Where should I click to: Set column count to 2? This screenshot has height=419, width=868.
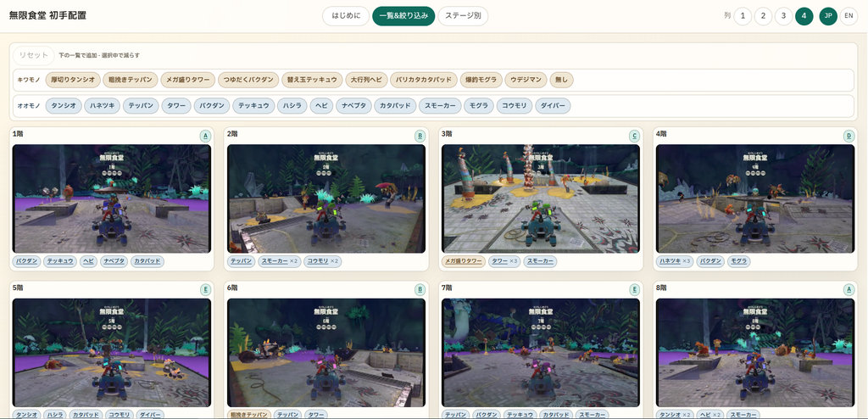pyautogui.click(x=763, y=16)
